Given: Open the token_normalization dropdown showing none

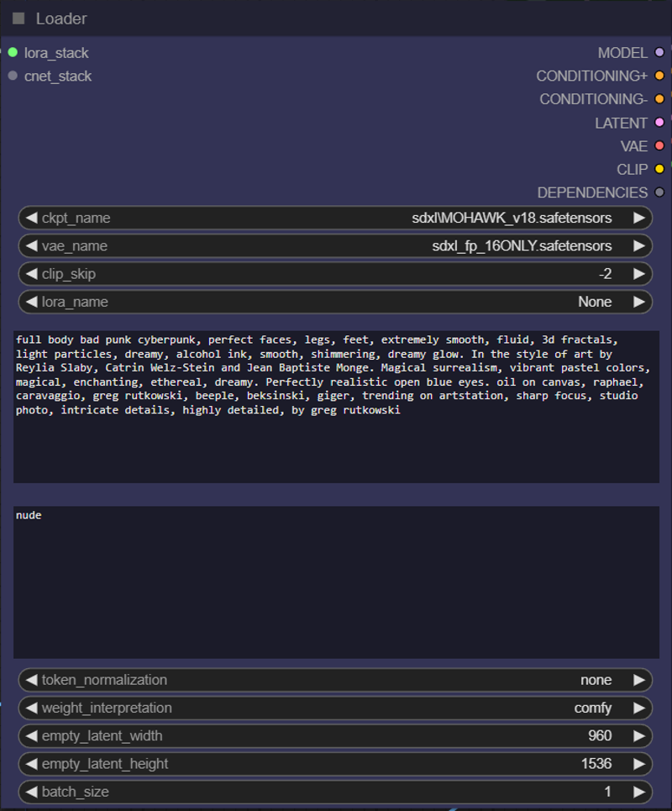Looking at the screenshot, I should [x=335, y=680].
